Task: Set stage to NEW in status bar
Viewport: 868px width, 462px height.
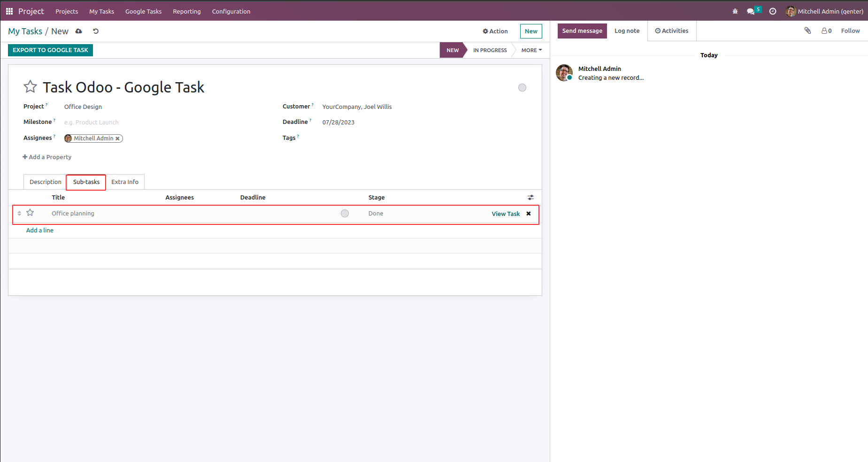Action: coord(453,50)
